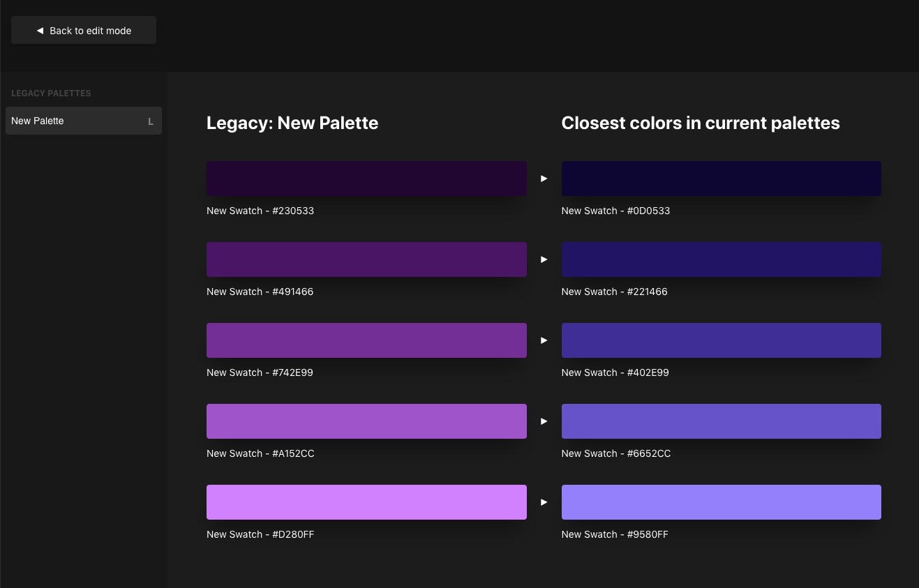The height and width of the screenshot is (588, 919).
Task: Select the closest color swatch #402E99
Action: [x=721, y=340]
